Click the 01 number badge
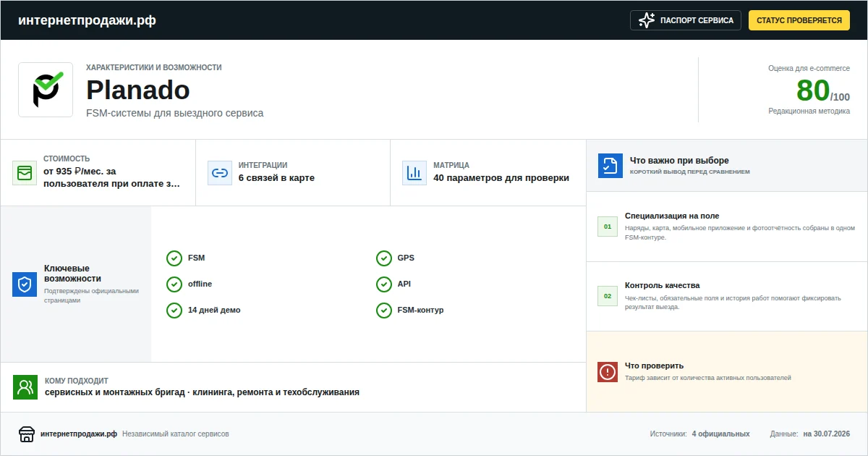 click(608, 227)
